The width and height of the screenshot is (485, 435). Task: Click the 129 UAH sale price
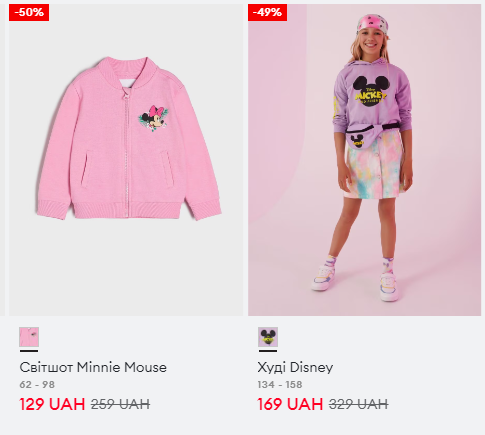coord(52,404)
